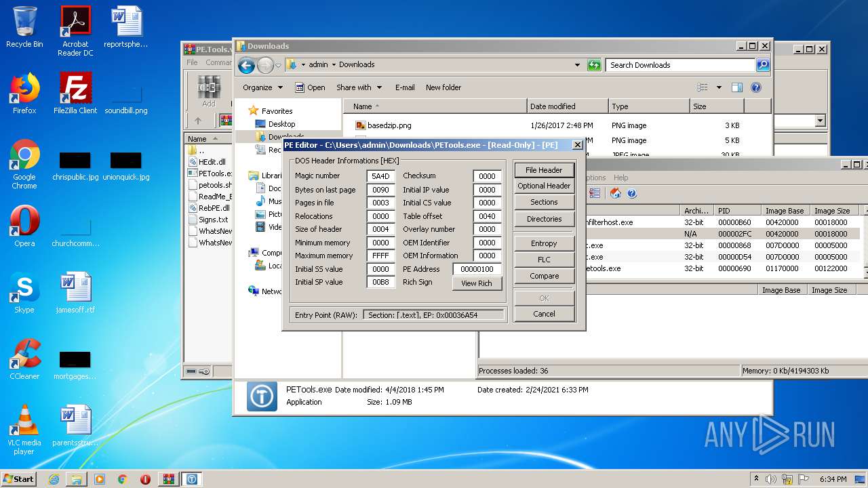Viewport: 868px width, 488px height.
Task: Click the search magnifier in Search Downloads
Action: coord(763,65)
